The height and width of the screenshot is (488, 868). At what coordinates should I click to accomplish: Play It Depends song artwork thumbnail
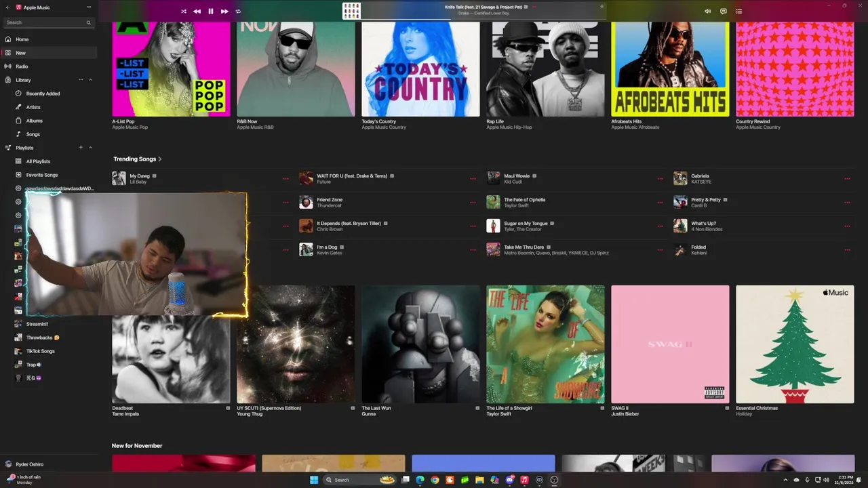tap(306, 226)
